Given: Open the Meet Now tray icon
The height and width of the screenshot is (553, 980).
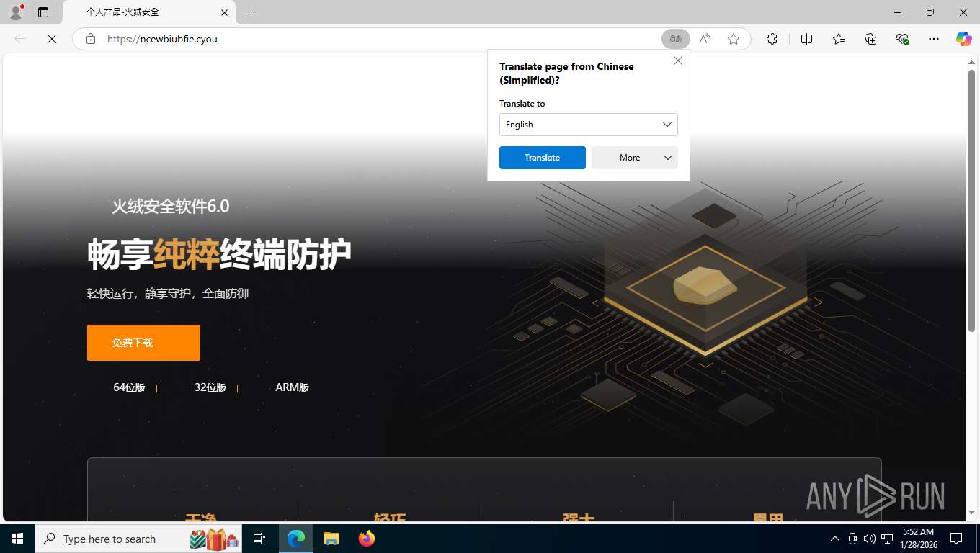Looking at the screenshot, I should pos(852,539).
